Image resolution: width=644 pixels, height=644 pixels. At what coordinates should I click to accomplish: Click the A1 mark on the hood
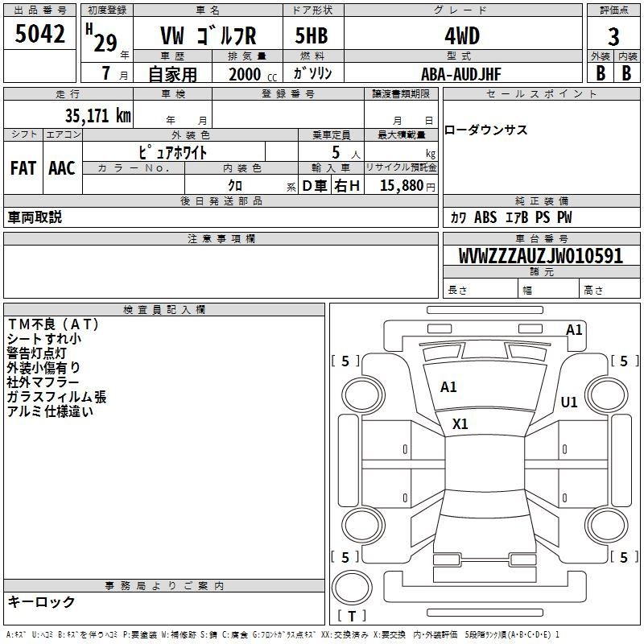448,387
